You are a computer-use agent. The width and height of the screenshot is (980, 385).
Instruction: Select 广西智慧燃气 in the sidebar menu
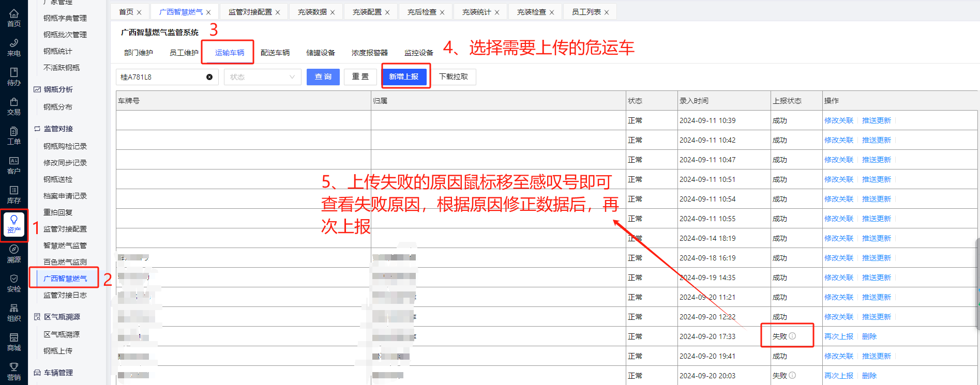click(x=65, y=279)
